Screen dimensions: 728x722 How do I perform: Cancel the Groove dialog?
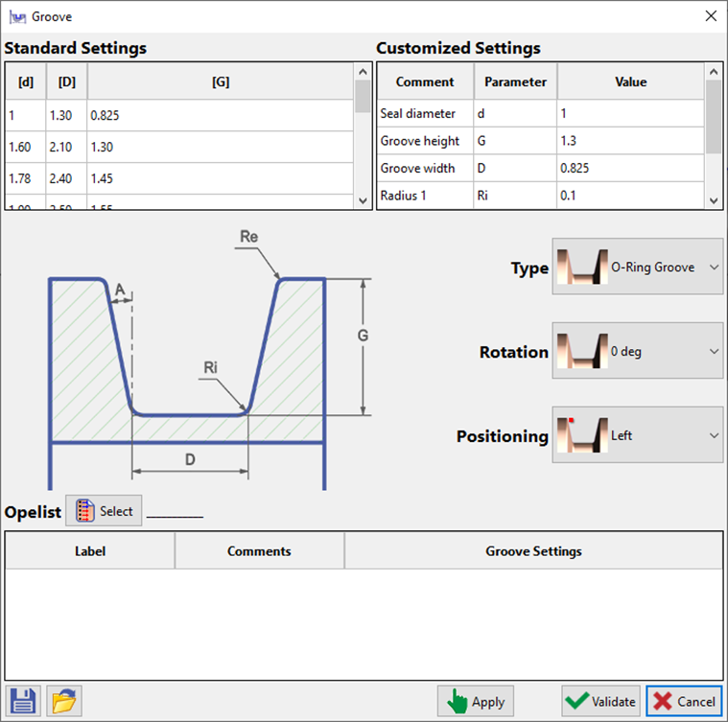click(684, 701)
